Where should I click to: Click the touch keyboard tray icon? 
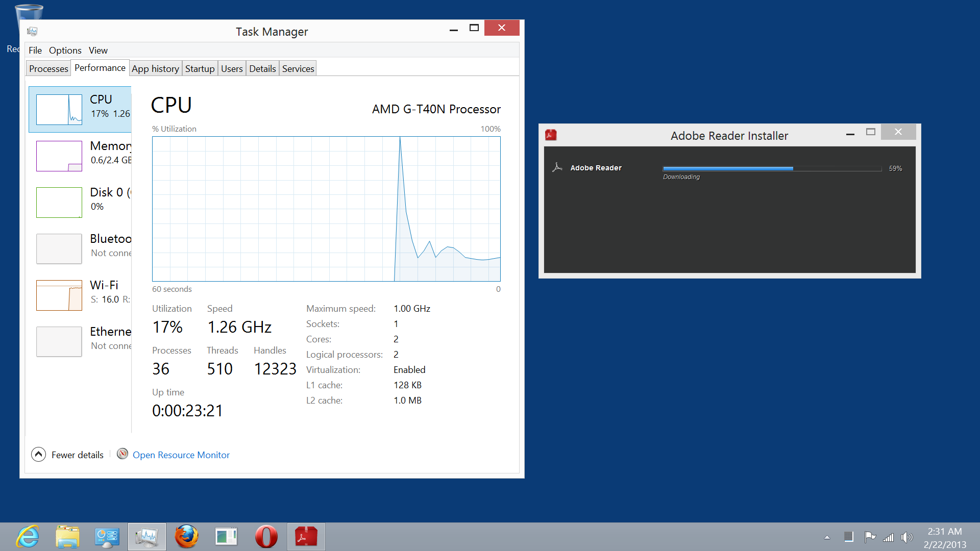click(x=848, y=537)
